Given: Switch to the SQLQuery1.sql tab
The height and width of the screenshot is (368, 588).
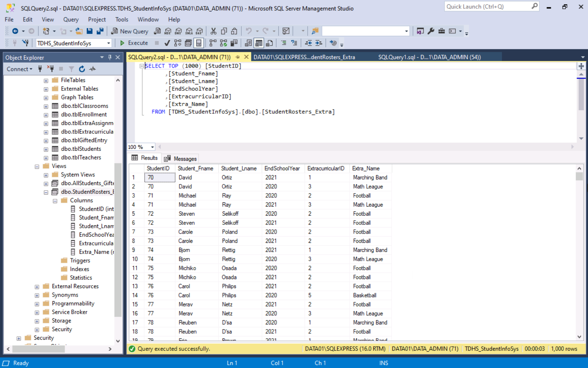Looking at the screenshot, I should 429,57.
